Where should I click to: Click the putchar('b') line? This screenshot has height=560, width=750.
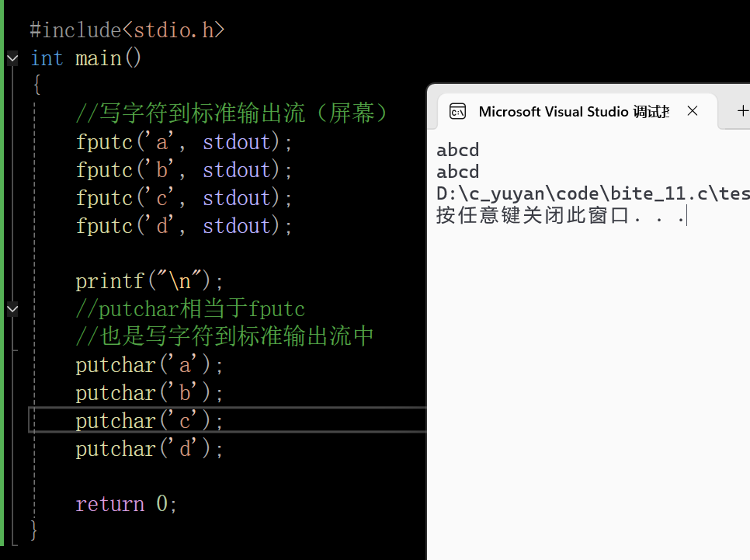click(149, 393)
